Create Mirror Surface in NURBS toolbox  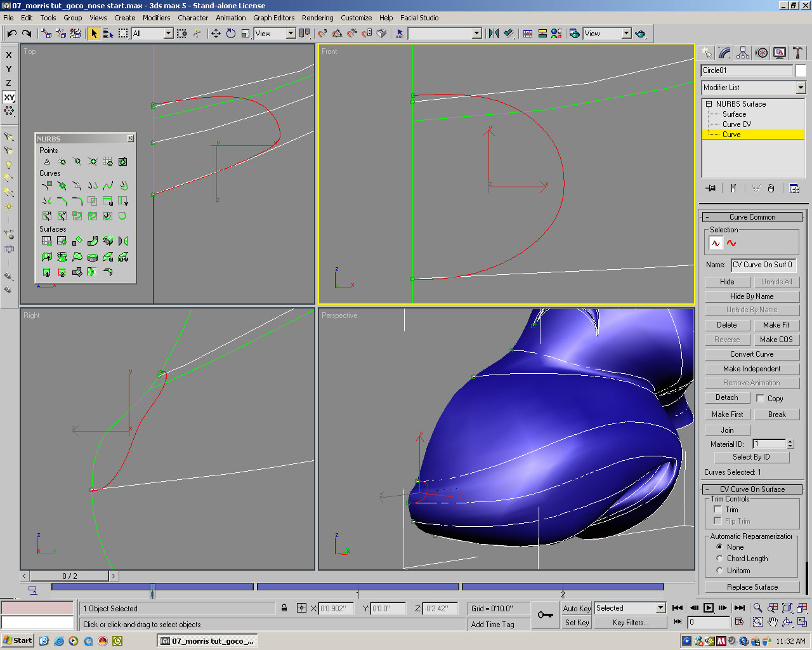click(122, 241)
